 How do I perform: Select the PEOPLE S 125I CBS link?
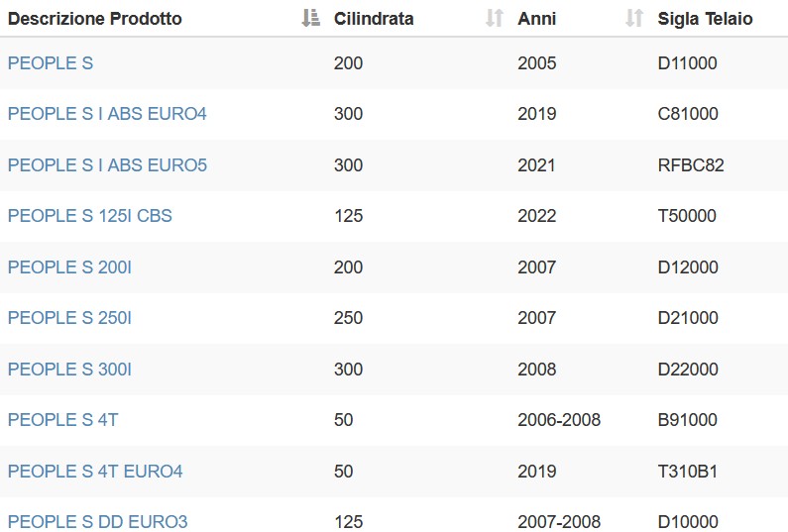[x=90, y=216]
